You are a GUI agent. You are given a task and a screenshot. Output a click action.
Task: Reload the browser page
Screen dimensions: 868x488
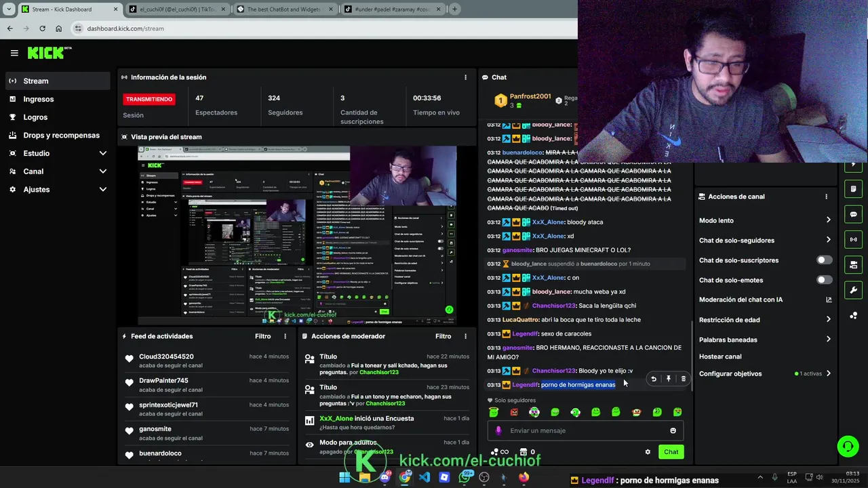pyautogui.click(x=42, y=28)
